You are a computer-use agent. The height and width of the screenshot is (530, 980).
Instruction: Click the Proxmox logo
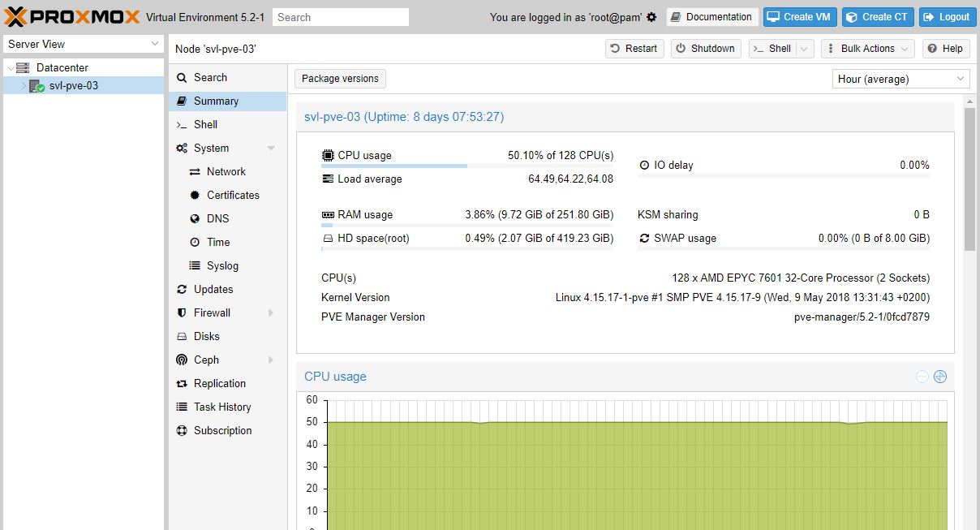(x=73, y=16)
